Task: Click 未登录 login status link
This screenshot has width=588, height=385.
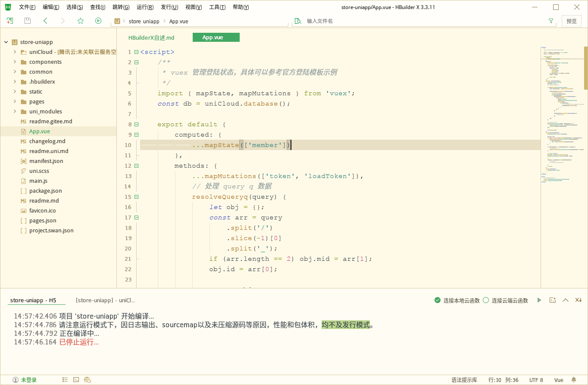Action: click(28, 380)
